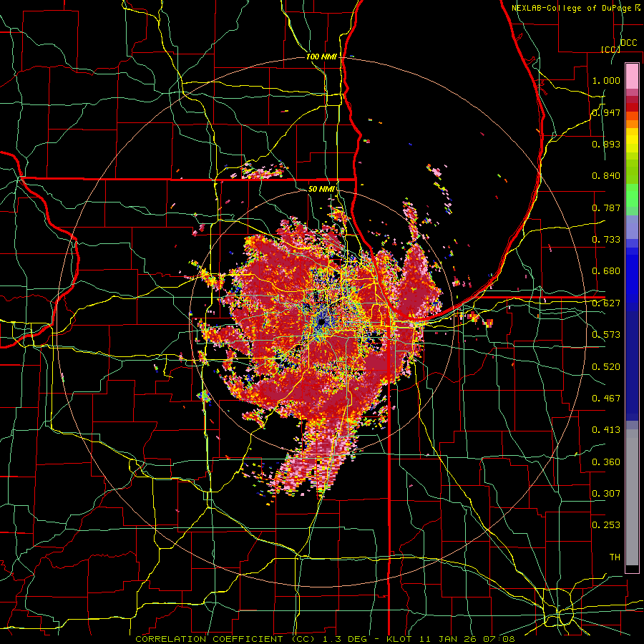This screenshot has height=644, width=644.
Task: Click the 0.360 legend value
Action: click(606, 462)
